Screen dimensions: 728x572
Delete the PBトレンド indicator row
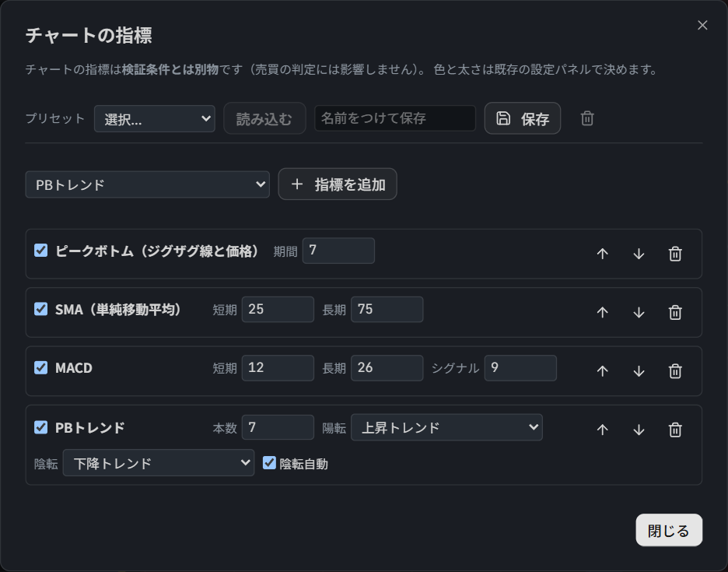(675, 430)
